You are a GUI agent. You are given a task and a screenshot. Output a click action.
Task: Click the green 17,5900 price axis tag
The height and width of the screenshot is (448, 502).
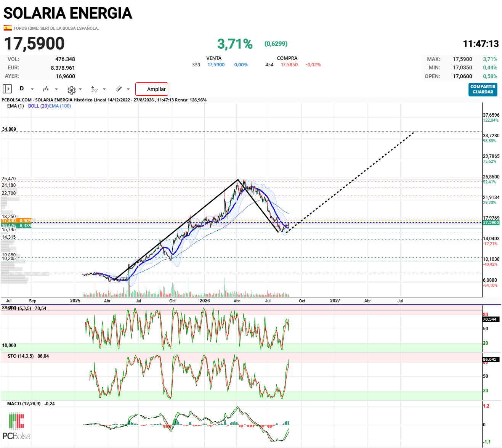pos(491,223)
